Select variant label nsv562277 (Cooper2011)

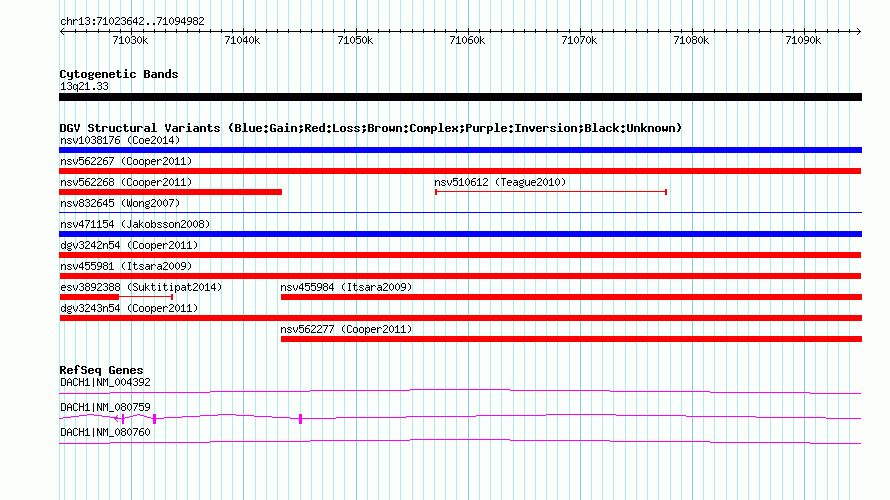[346, 329]
